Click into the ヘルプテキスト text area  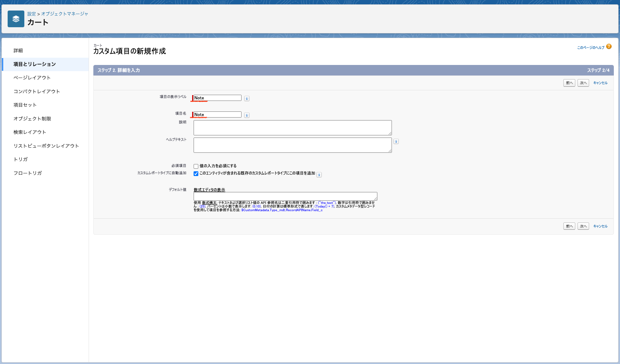[x=293, y=145]
